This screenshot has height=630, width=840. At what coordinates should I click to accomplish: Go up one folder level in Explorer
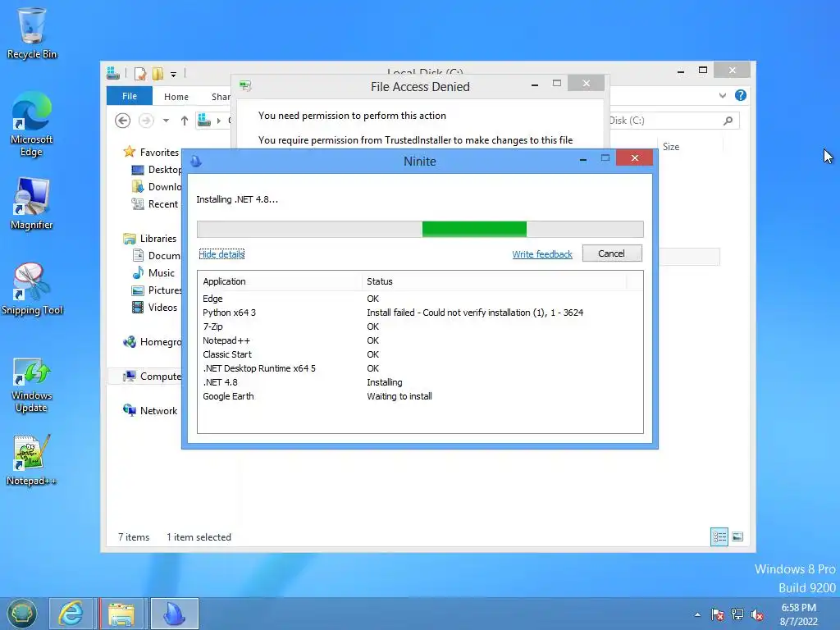(x=185, y=121)
